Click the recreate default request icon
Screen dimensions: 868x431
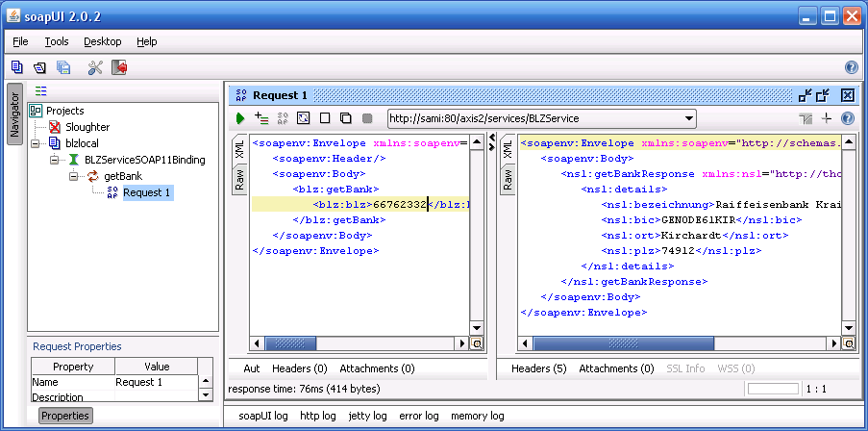tap(304, 118)
